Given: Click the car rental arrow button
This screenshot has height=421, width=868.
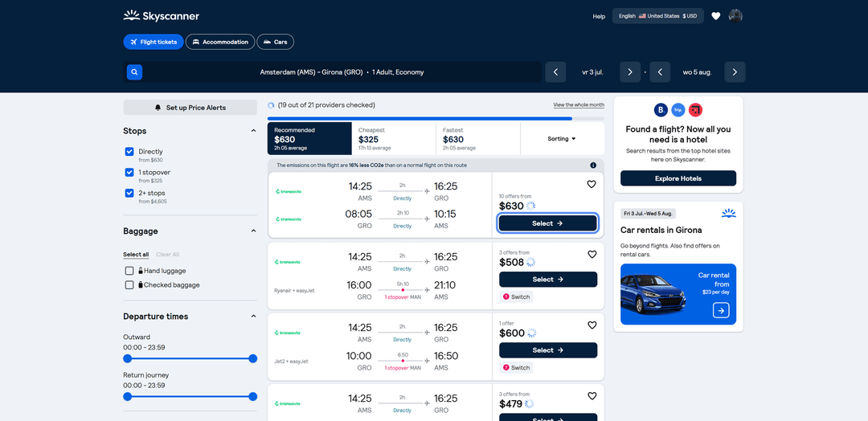Looking at the screenshot, I should point(721,311).
